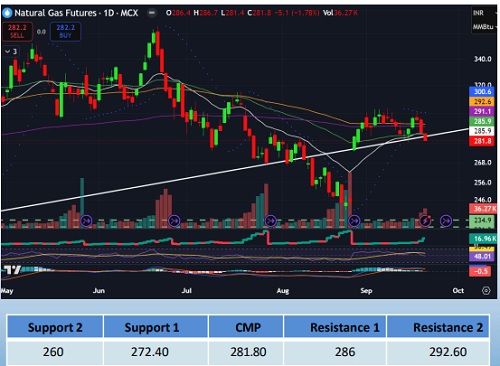Click the Jul label on the time axis
The height and width of the screenshot is (366, 500).
pyautogui.click(x=187, y=291)
